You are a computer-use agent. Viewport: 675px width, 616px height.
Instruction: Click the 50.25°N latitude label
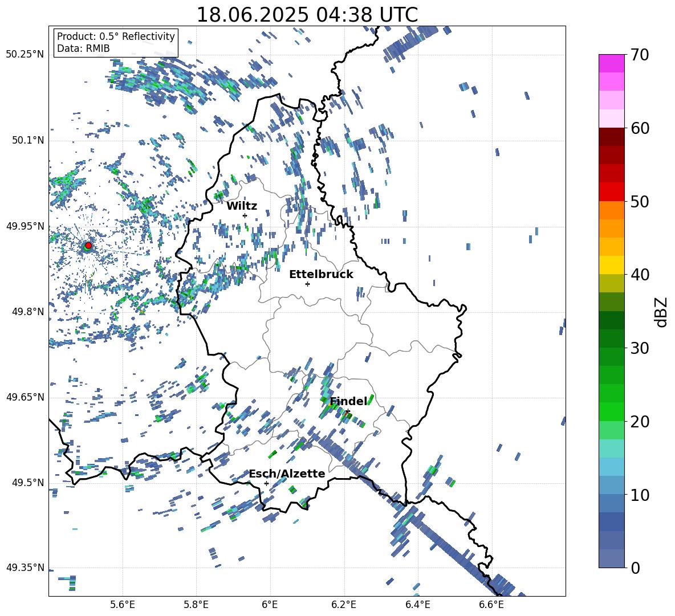coord(25,54)
